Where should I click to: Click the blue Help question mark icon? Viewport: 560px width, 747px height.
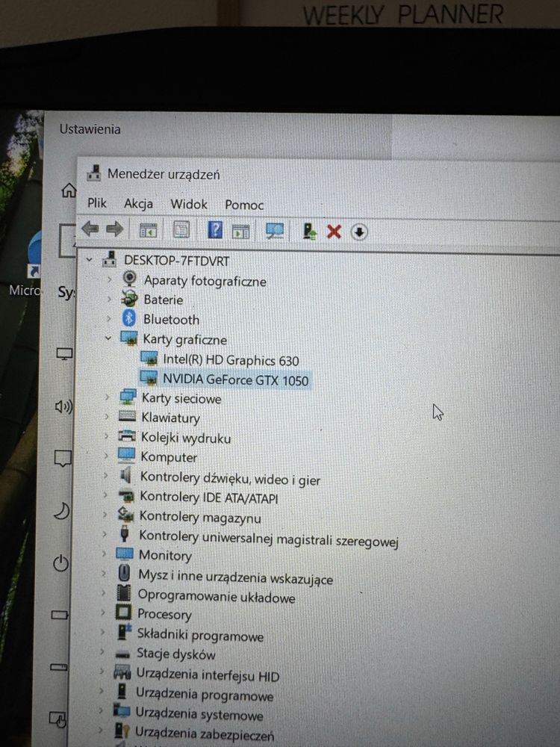(215, 230)
